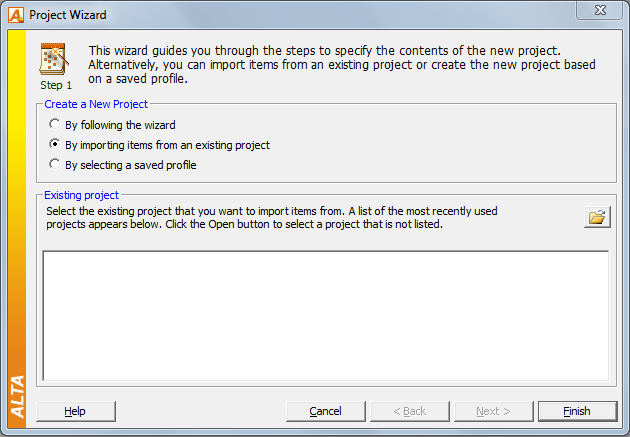Close the Project Wizard dialog
630x437 pixels.
coord(600,10)
